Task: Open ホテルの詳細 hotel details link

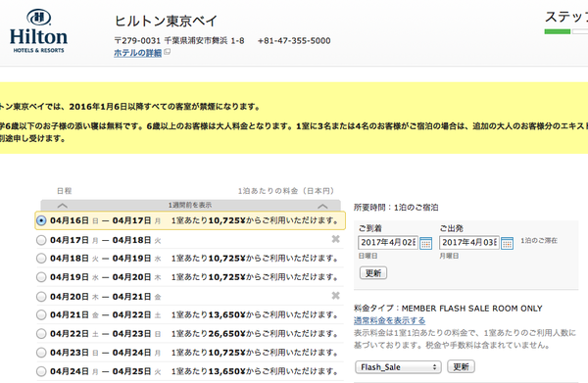Action: click(x=137, y=53)
